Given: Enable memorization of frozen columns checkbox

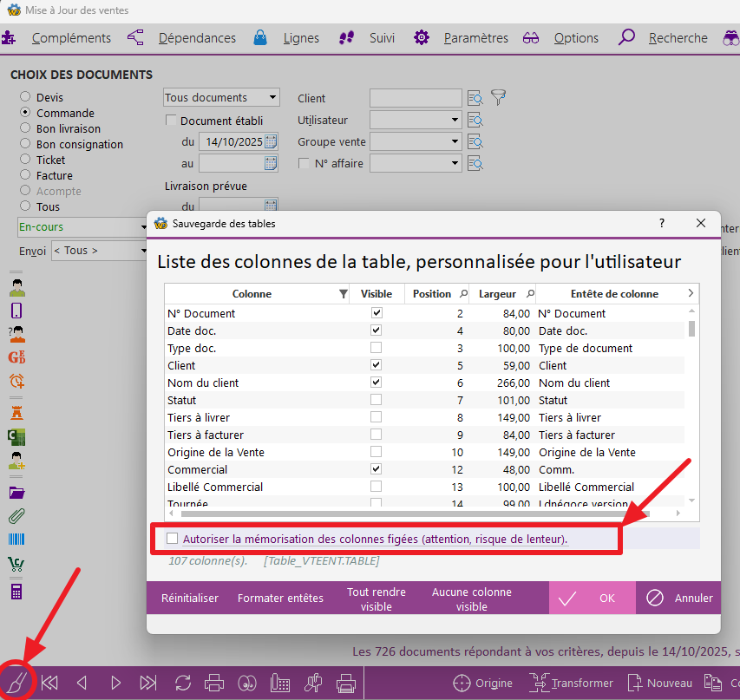Looking at the screenshot, I should click(173, 539).
